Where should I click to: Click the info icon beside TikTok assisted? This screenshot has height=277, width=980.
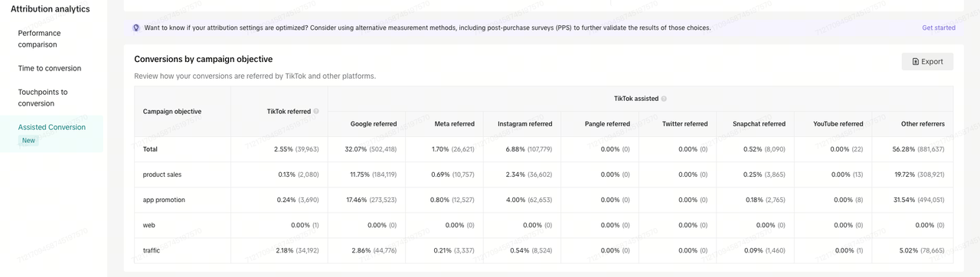664,99
